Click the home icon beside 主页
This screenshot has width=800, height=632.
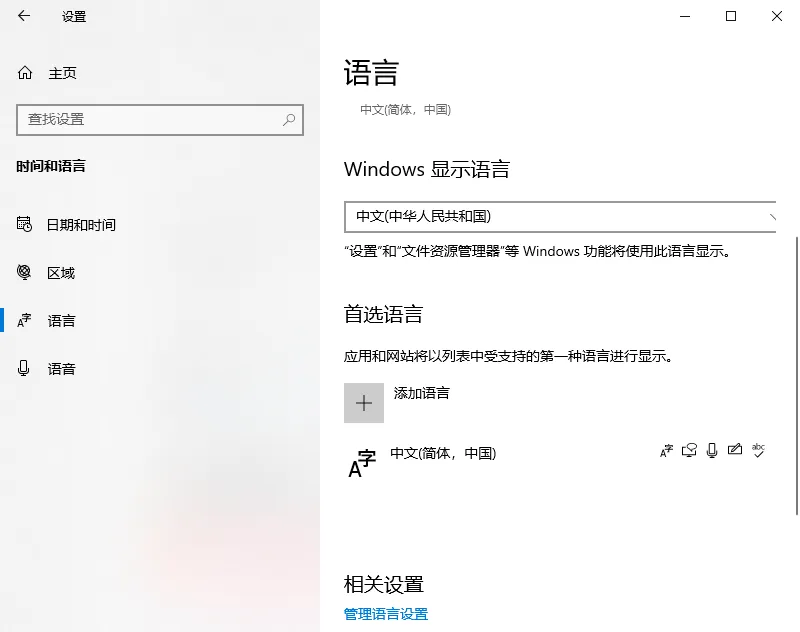(25, 73)
